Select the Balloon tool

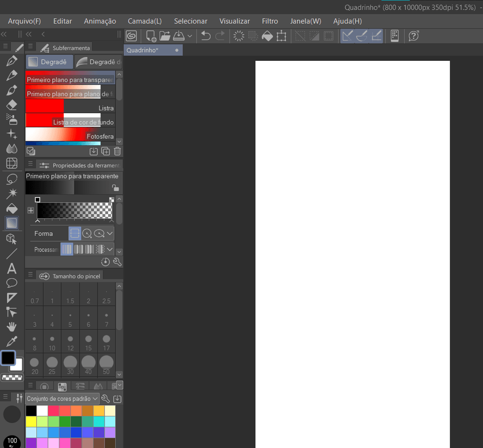pyautogui.click(x=12, y=283)
